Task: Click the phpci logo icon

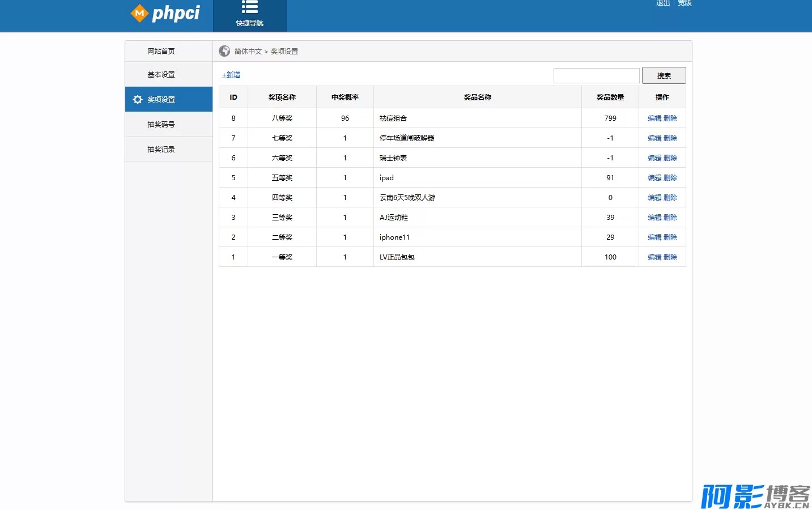Action: coord(139,13)
